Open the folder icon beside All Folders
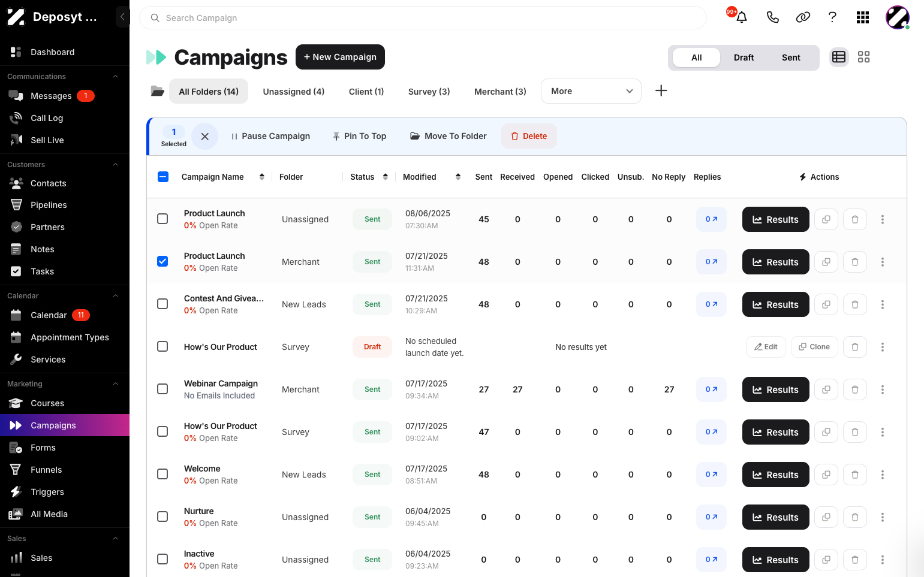 point(157,91)
